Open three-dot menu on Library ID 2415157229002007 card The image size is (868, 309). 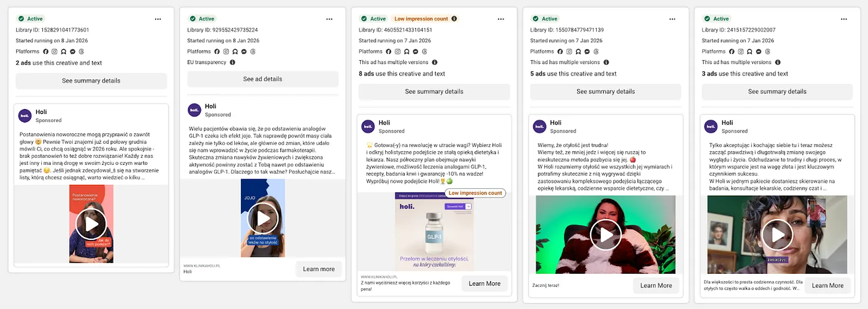coord(844,19)
